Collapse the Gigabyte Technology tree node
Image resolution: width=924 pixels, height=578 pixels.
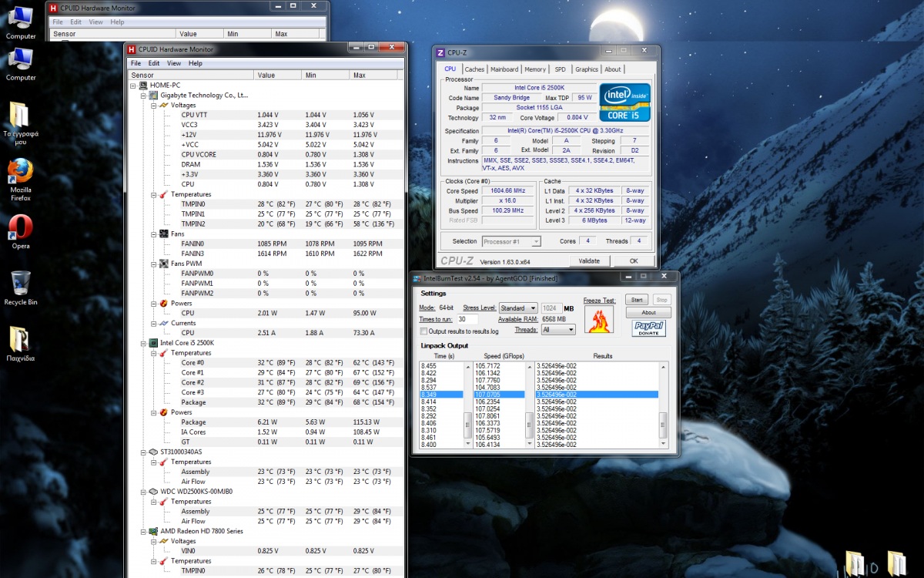[144, 96]
